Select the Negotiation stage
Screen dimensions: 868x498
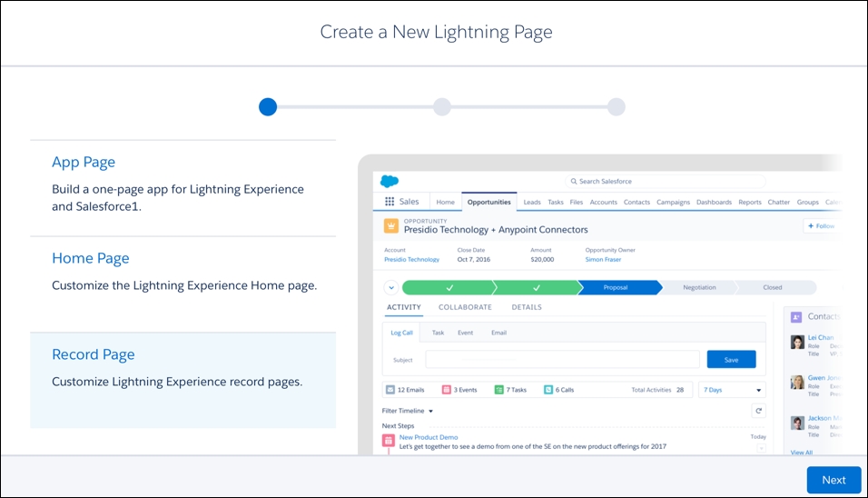(x=699, y=287)
